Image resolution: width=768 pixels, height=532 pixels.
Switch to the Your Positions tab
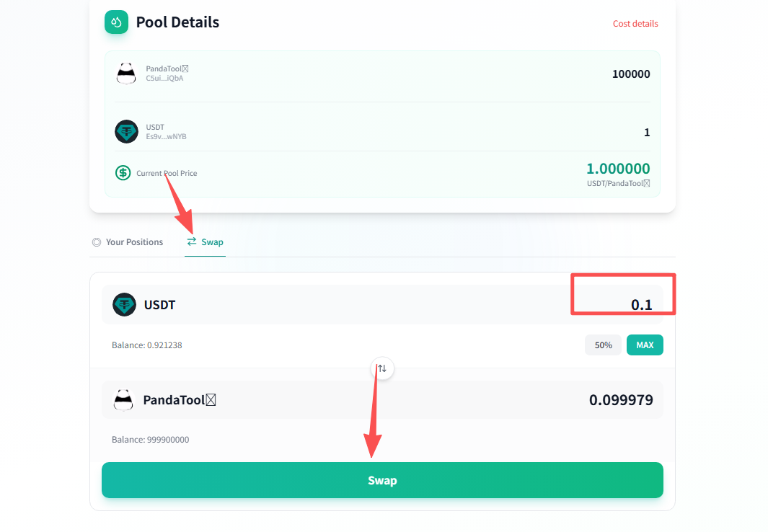coord(128,242)
